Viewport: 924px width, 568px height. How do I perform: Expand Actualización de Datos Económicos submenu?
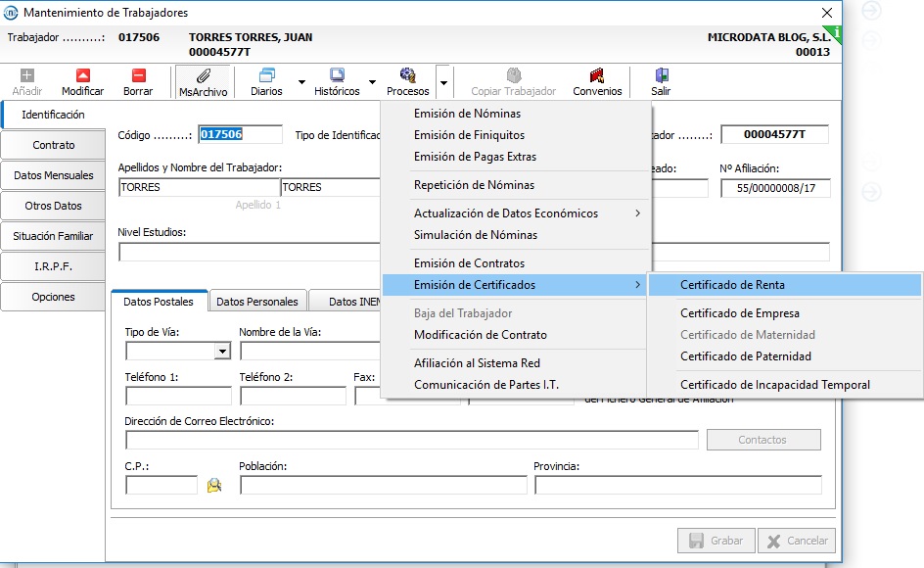516,213
